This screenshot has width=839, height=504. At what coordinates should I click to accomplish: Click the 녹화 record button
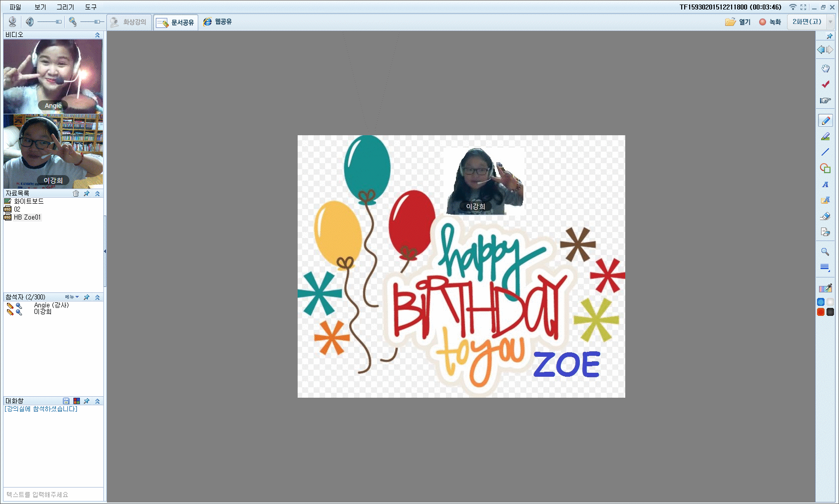pyautogui.click(x=770, y=22)
